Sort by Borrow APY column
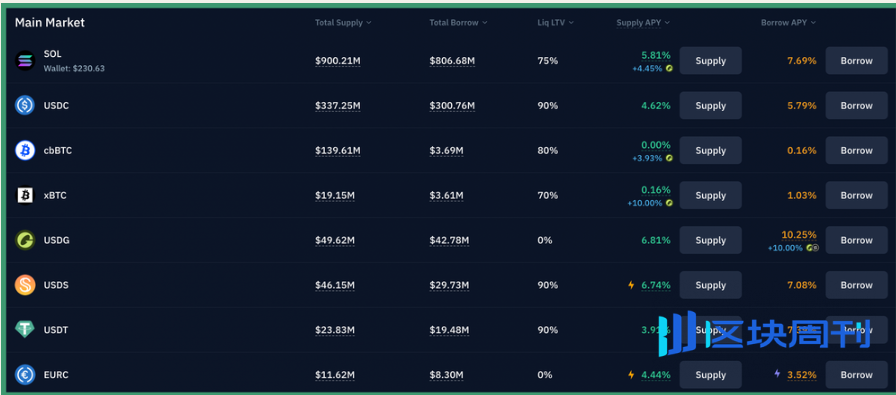 [788, 23]
